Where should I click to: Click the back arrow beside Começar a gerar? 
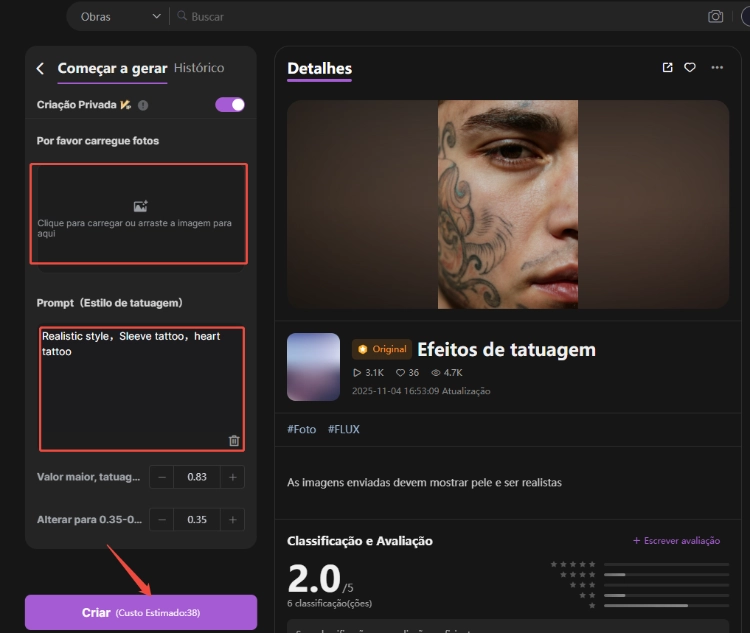[x=40, y=69]
